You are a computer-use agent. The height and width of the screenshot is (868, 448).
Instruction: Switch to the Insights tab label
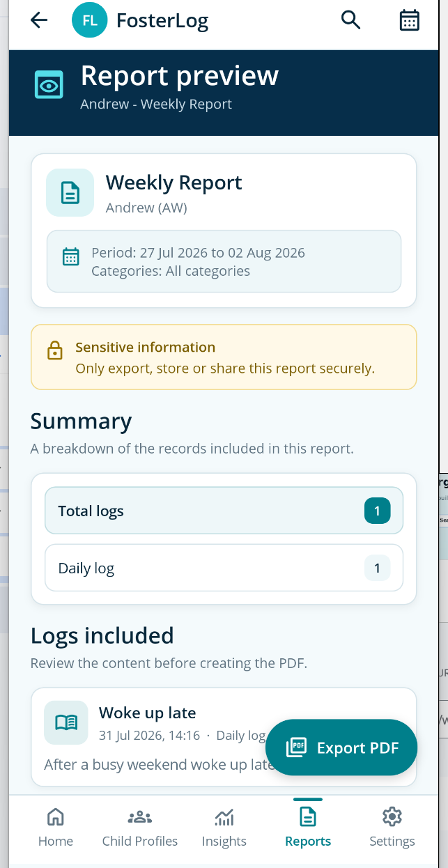click(x=224, y=841)
